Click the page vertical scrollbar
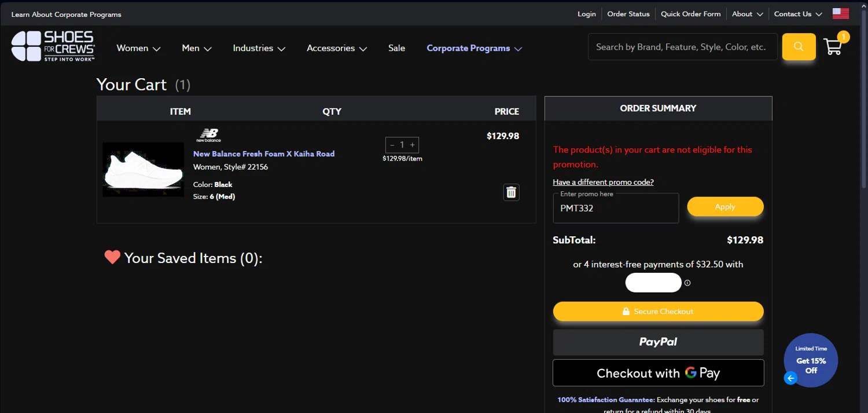 [864, 98]
